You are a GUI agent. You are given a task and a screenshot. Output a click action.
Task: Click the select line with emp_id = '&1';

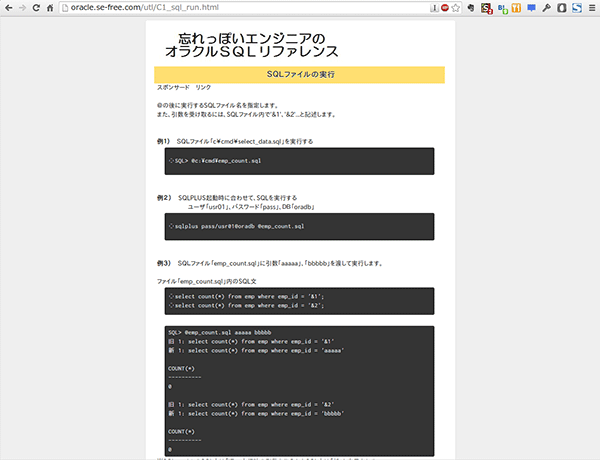(x=247, y=297)
